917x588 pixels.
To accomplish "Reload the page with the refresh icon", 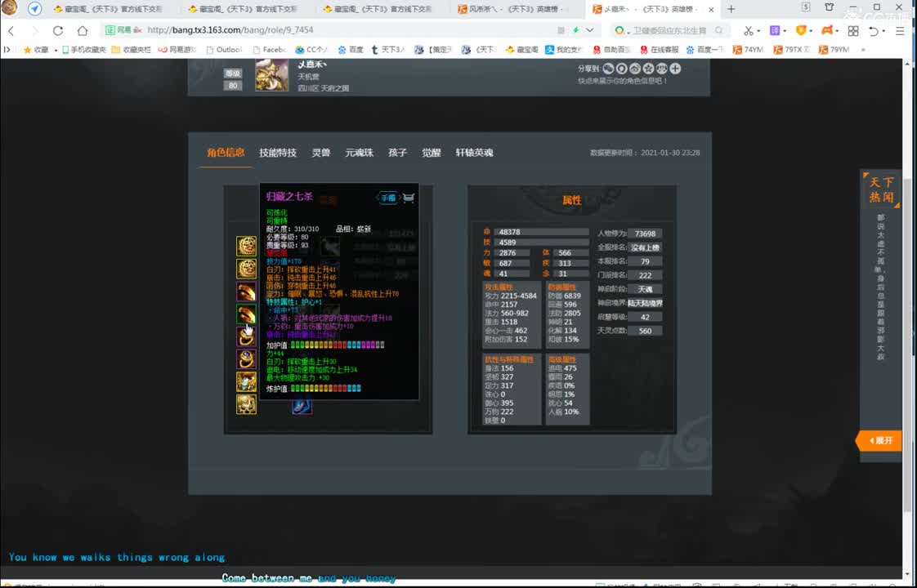I will point(57,30).
